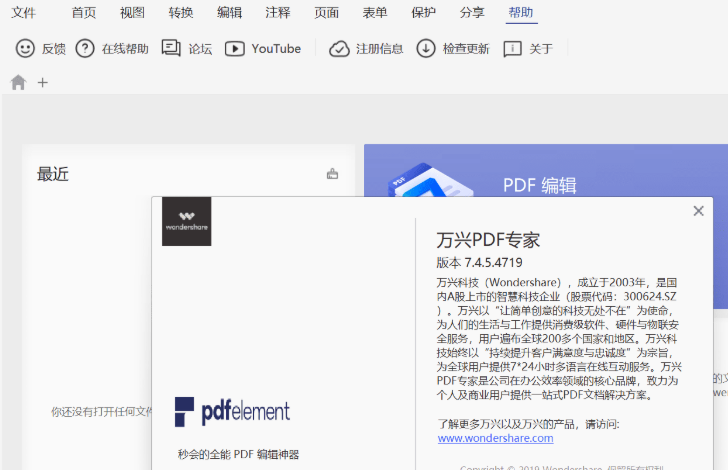Click the 论坛 label
The image size is (728, 470).
201,49
